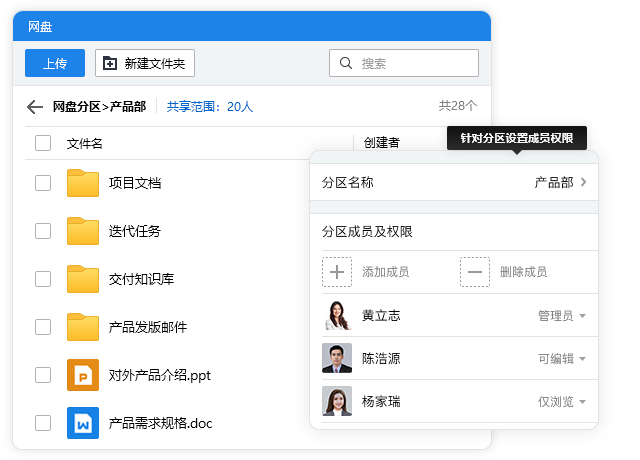Click the 项目文档 folder icon
This screenshot has width=640, height=460.
pos(83,183)
